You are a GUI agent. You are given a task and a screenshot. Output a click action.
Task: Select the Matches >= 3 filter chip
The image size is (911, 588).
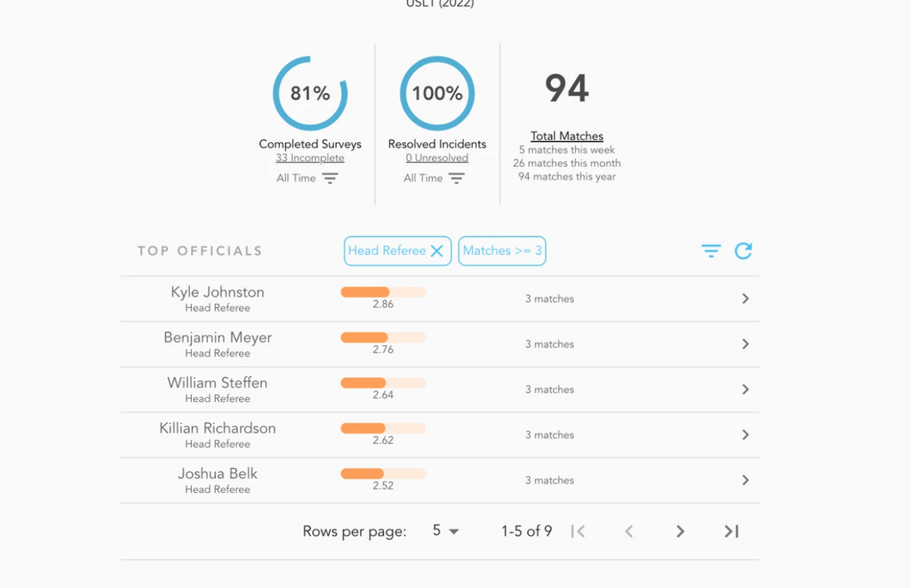pyautogui.click(x=502, y=251)
